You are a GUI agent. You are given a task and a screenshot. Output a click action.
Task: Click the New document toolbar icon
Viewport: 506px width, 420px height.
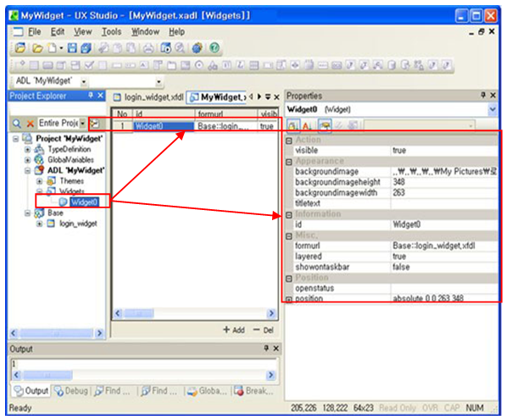52,48
